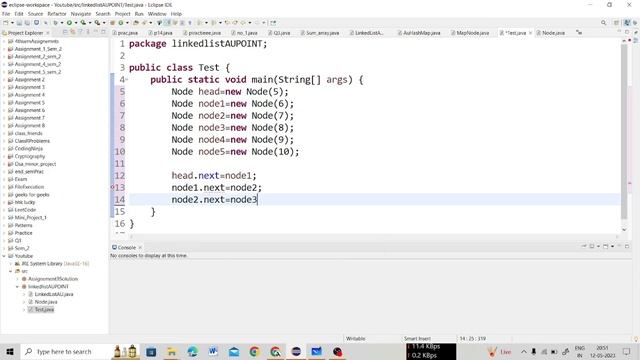
Task: Click the Pin Editor toolbar icon
Action: click(273, 23)
